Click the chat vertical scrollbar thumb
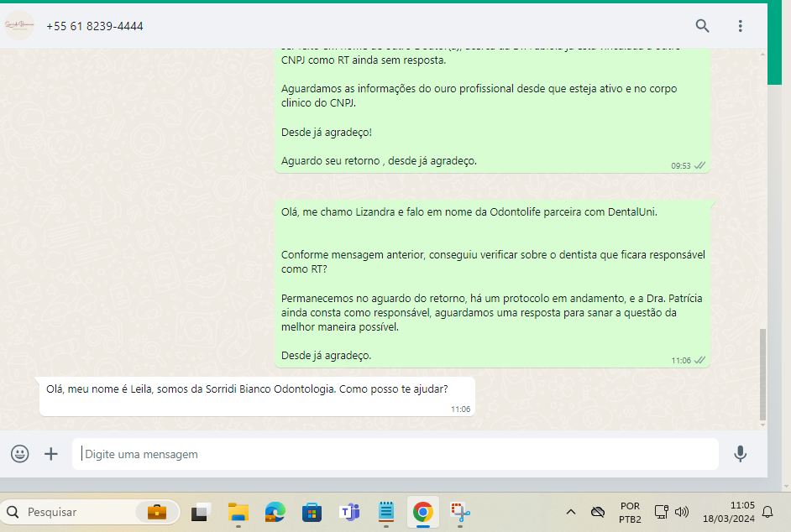 pyautogui.click(x=762, y=374)
